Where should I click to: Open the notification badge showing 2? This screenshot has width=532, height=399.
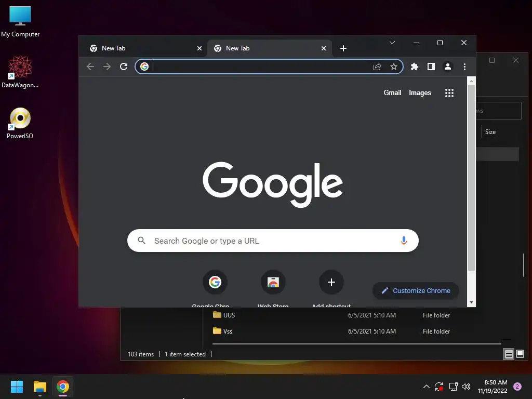(517, 387)
